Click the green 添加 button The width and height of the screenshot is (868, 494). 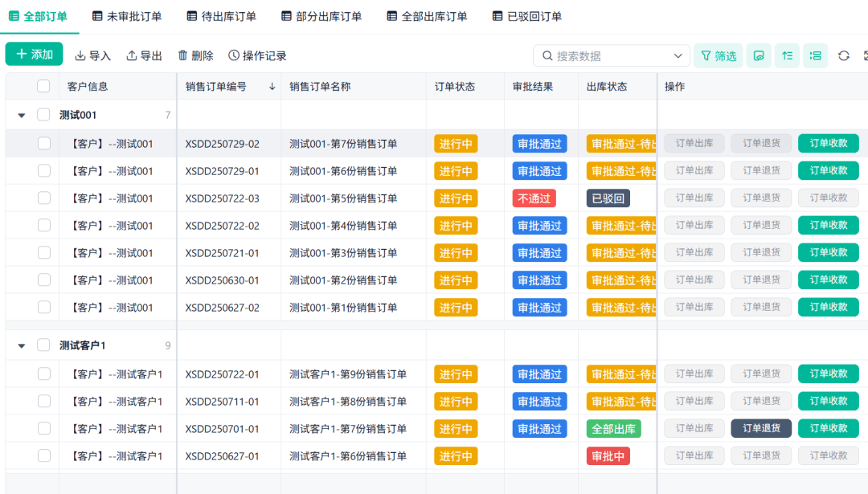34,54
